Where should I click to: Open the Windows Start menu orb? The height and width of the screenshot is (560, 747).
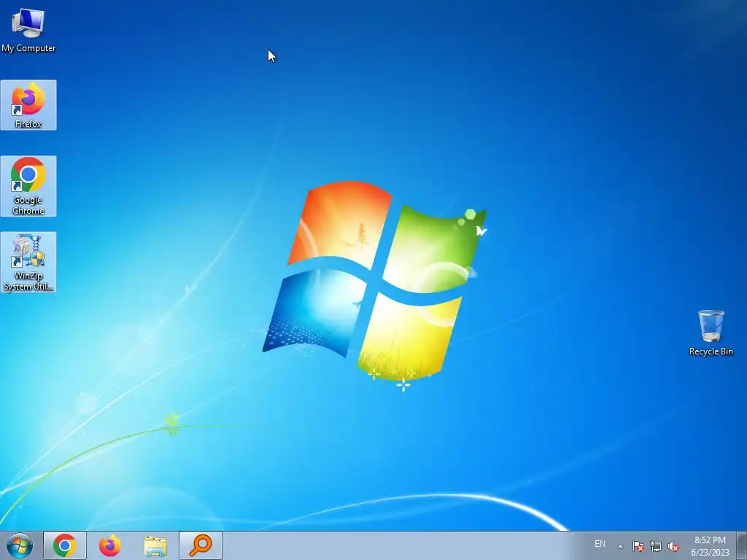coord(20,545)
